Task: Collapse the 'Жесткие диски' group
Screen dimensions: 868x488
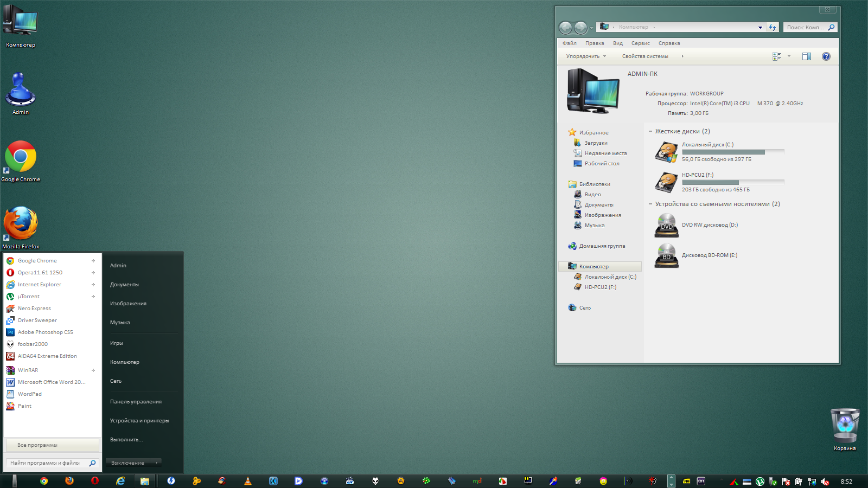Action: [650, 131]
